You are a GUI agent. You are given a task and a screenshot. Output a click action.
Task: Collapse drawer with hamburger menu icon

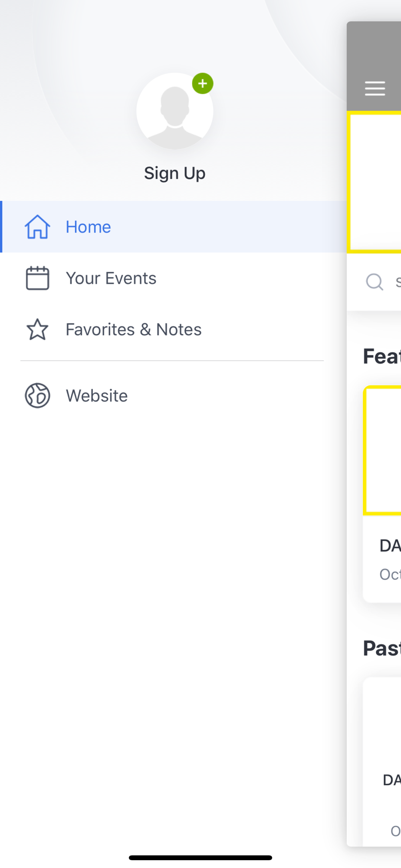pyautogui.click(x=375, y=88)
